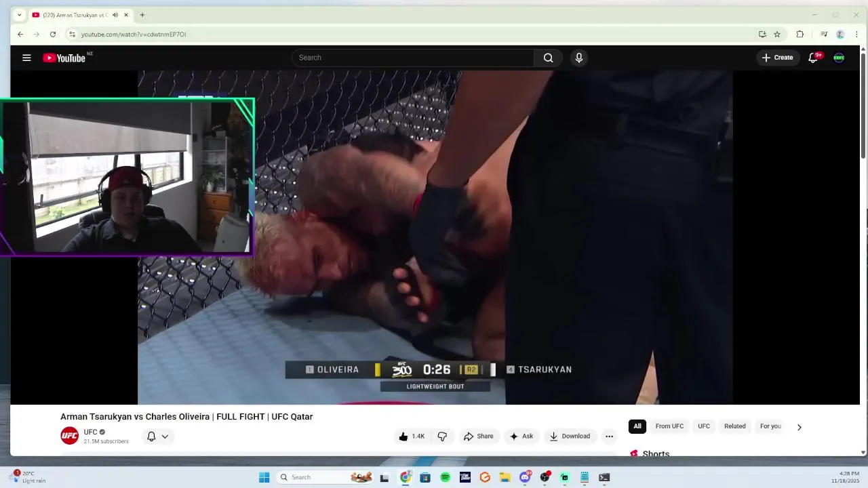Type in the YouTube search field
Viewport: 868px width, 488px height.
click(414, 58)
